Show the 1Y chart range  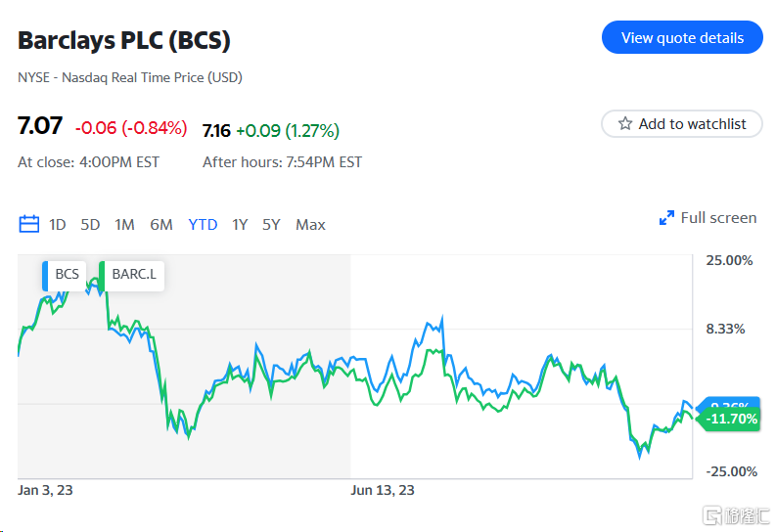(240, 225)
